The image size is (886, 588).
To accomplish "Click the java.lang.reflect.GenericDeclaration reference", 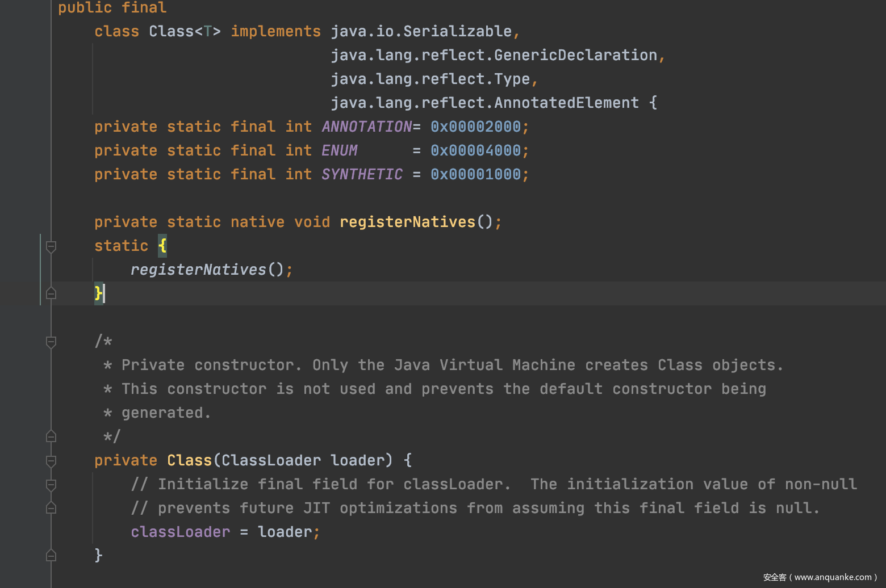I will 494,55.
